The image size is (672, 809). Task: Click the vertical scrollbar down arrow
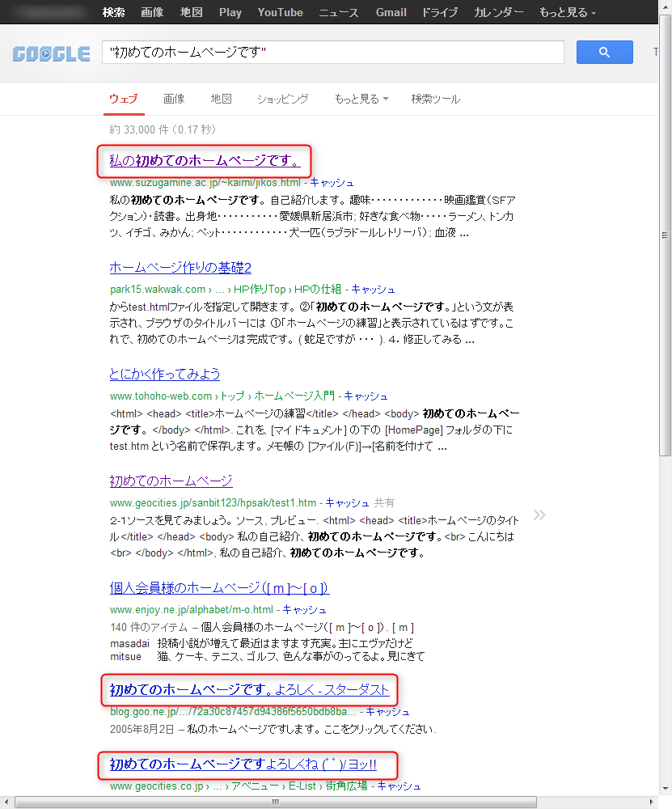[x=665, y=790]
